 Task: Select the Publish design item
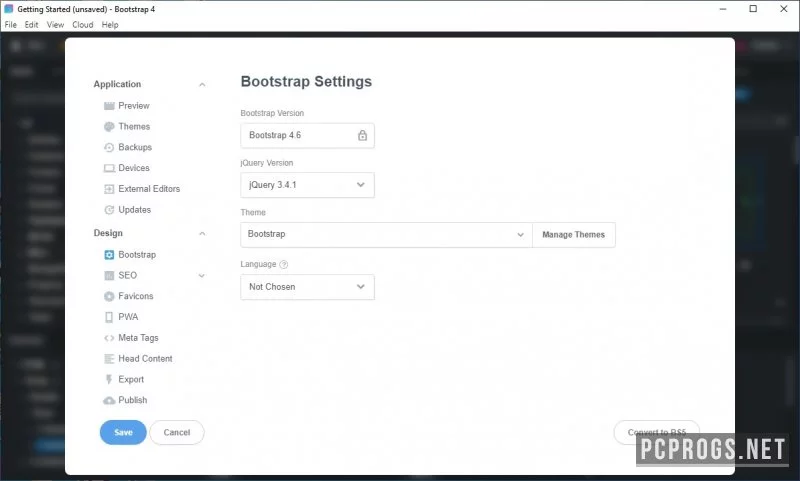coord(133,400)
